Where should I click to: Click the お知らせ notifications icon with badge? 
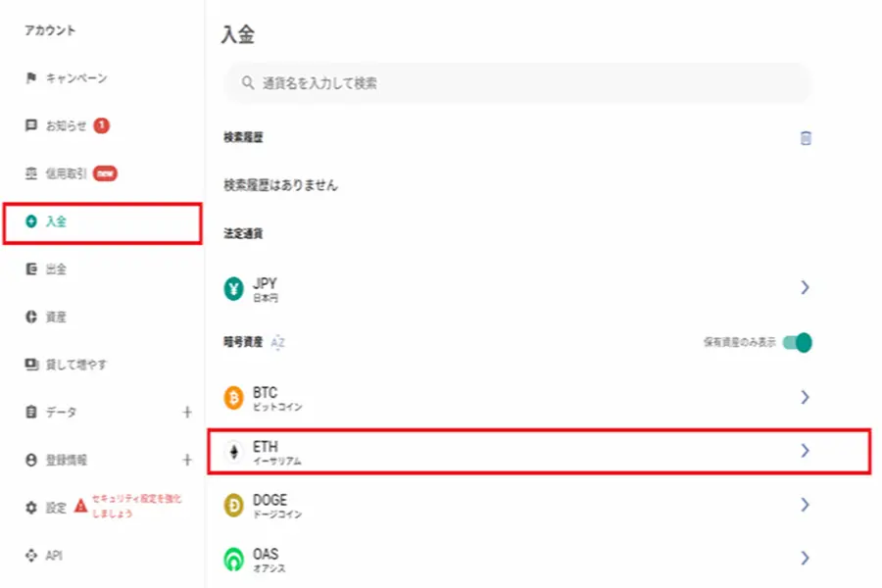point(31,125)
